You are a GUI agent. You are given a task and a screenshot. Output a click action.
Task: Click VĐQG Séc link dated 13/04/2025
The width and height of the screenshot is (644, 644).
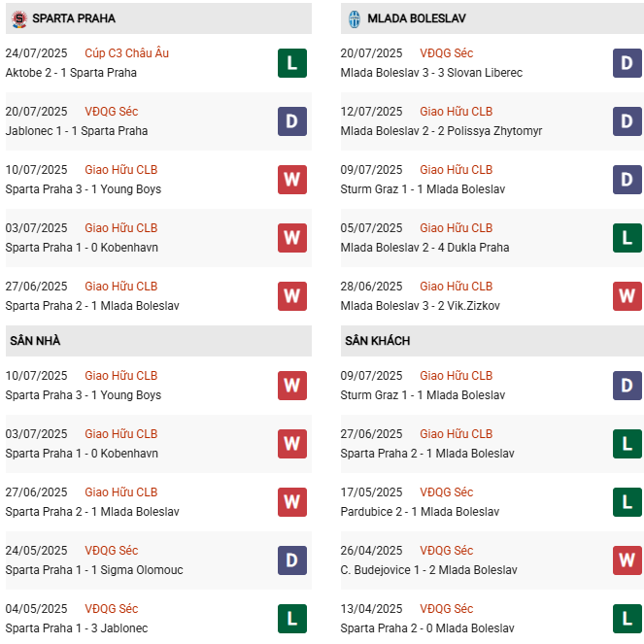[x=447, y=609]
